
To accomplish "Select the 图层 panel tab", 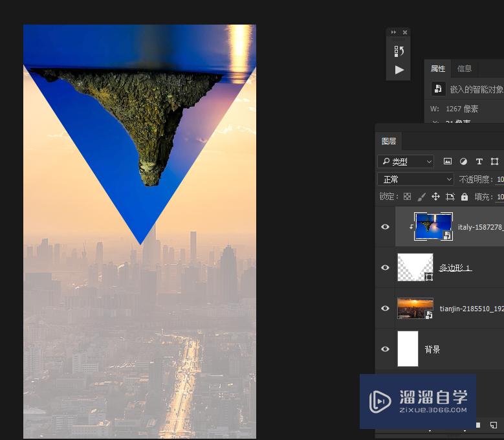I will point(389,141).
